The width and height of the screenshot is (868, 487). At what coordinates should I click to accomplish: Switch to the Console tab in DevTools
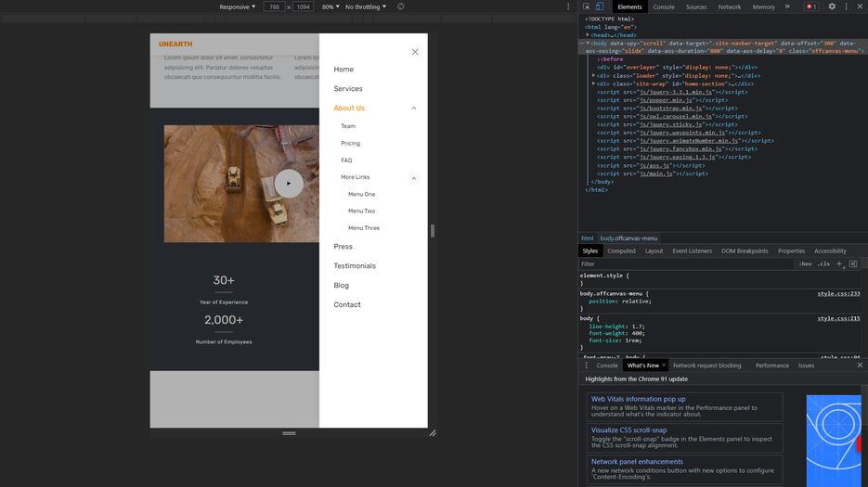663,7
